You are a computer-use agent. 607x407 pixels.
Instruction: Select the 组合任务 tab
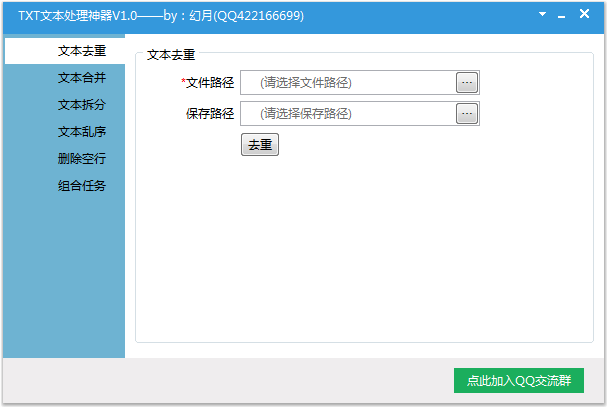pyautogui.click(x=65, y=185)
